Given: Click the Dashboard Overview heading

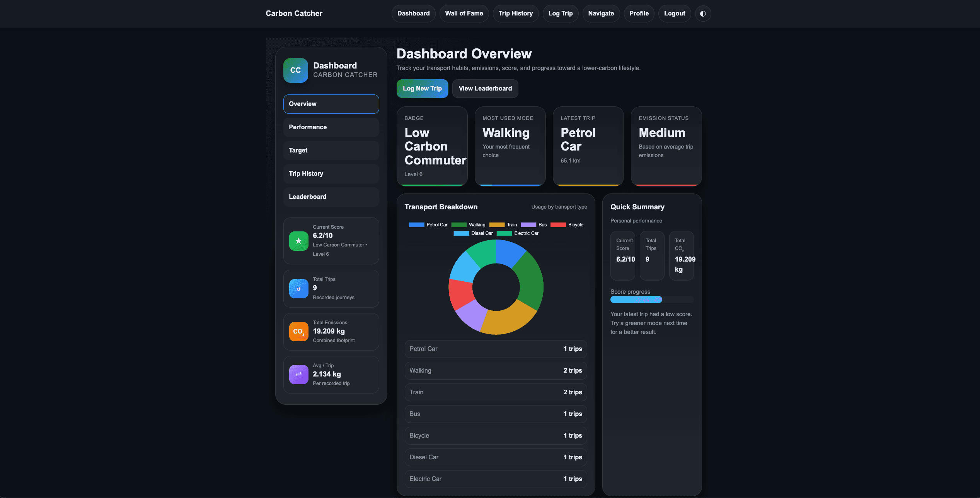Looking at the screenshot, I should pyautogui.click(x=464, y=54).
